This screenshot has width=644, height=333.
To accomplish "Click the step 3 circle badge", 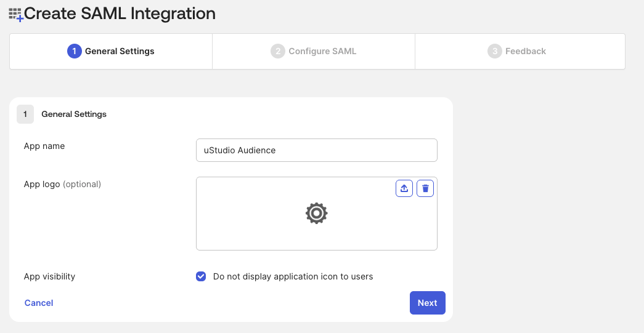I will tap(495, 51).
